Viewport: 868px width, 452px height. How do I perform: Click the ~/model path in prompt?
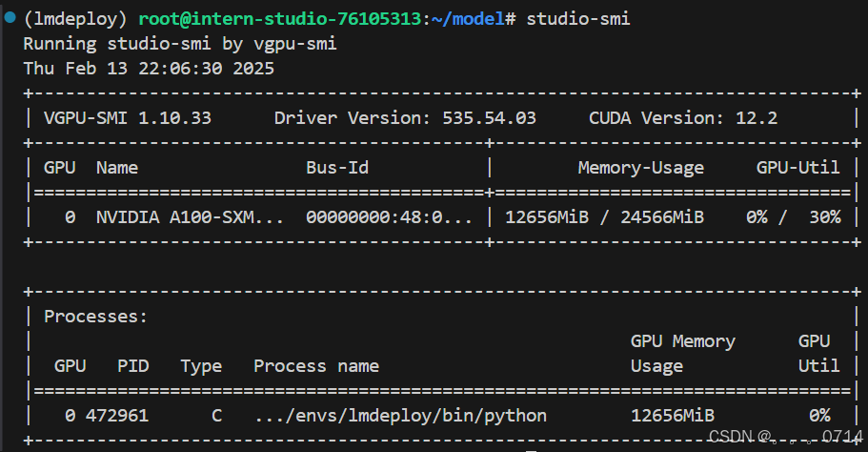tap(467, 19)
